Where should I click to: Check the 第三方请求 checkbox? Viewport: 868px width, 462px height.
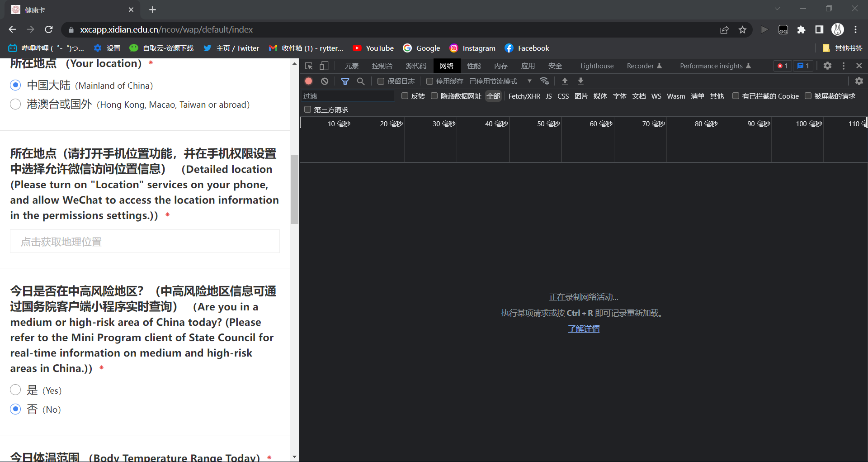point(307,110)
